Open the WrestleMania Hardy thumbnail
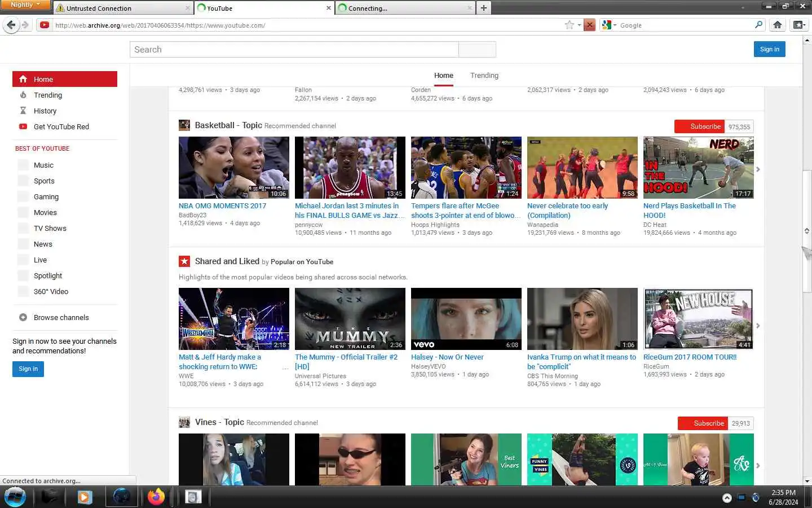812x508 pixels. tap(234, 319)
